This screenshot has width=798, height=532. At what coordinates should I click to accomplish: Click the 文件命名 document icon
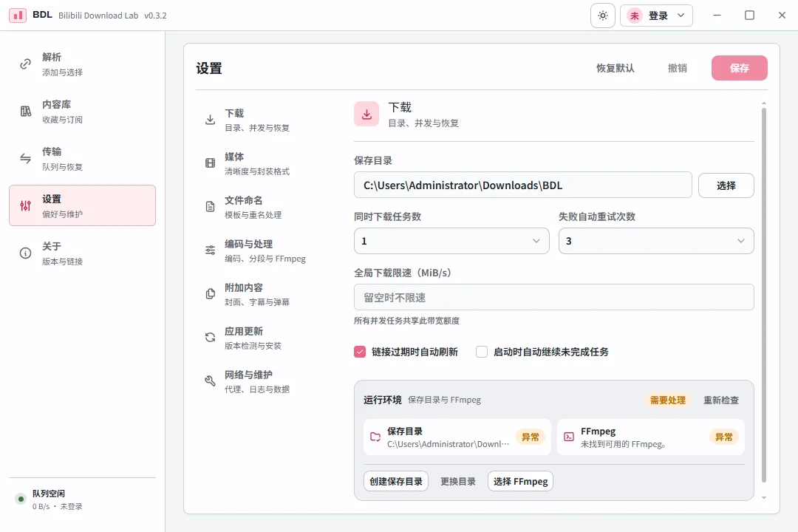coord(210,207)
